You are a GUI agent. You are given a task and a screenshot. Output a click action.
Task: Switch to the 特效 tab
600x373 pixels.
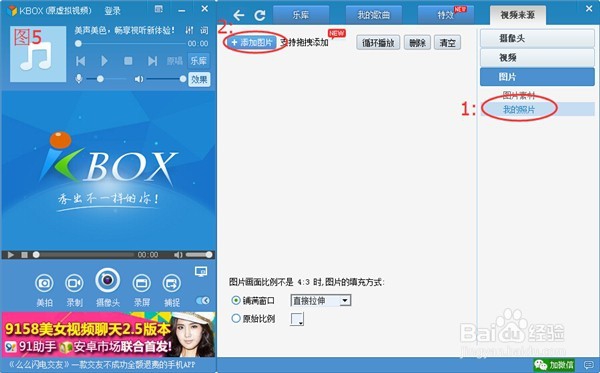point(445,15)
